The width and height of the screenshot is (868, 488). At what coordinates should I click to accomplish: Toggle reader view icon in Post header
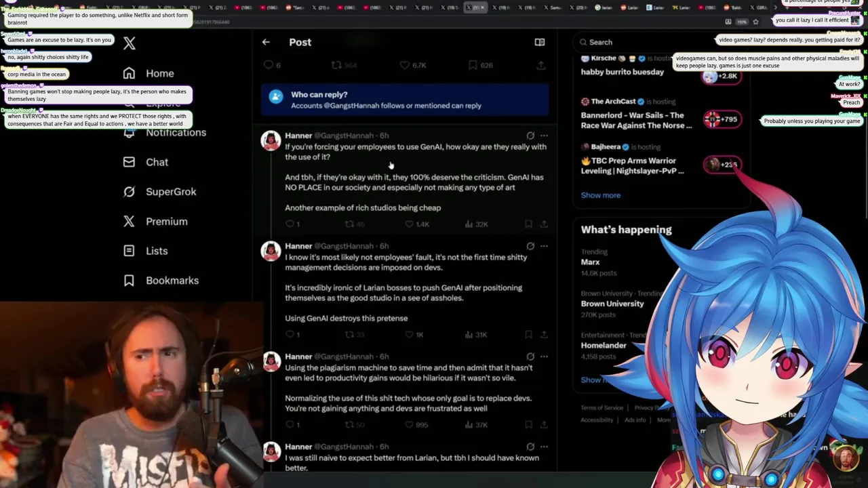click(x=540, y=42)
